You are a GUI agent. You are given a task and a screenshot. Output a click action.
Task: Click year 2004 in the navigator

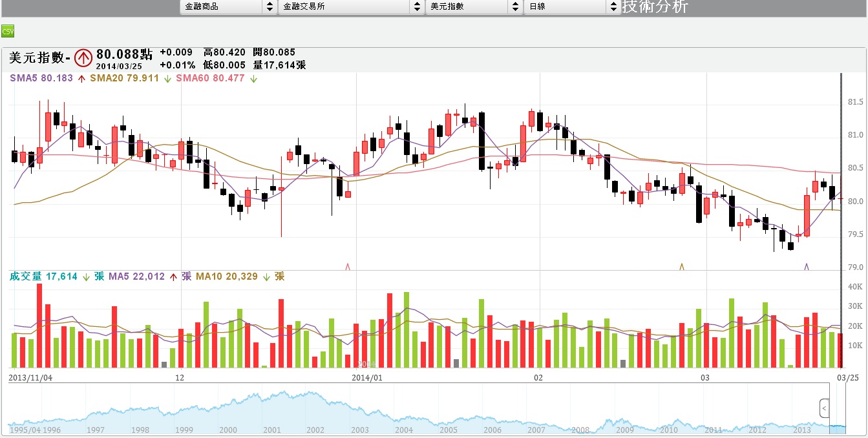[x=404, y=430]
